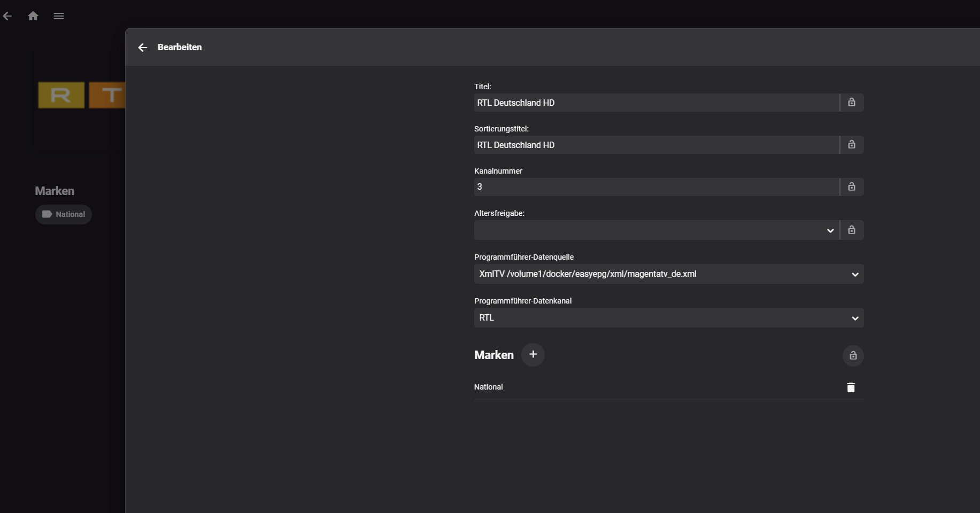
Task: Delete the National tag with the trash icon
Action: pyautogui.click(x=851, y=387)
